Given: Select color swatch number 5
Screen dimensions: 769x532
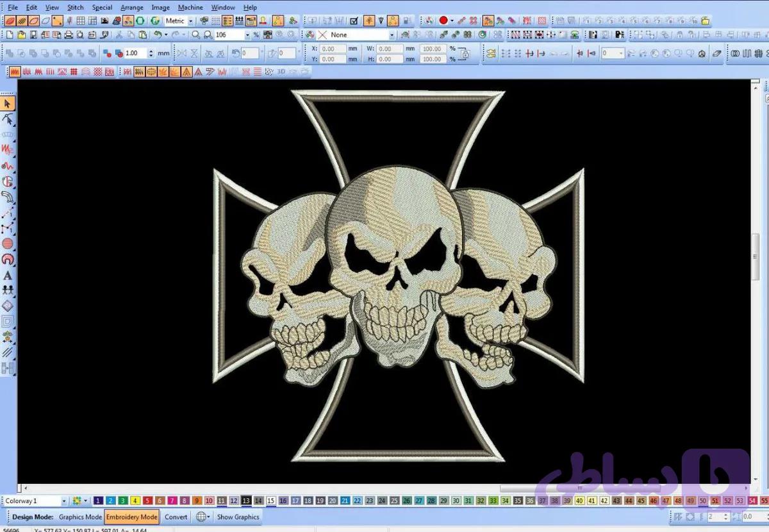Looking at the screenshot, I should pyautogui.click(x=148, y=501).
